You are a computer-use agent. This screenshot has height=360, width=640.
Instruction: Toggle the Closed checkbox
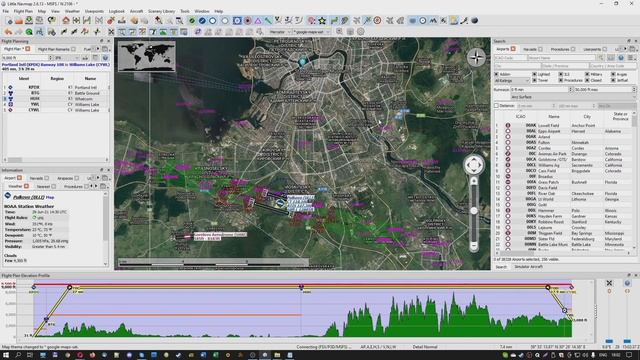tap(587, 80)
